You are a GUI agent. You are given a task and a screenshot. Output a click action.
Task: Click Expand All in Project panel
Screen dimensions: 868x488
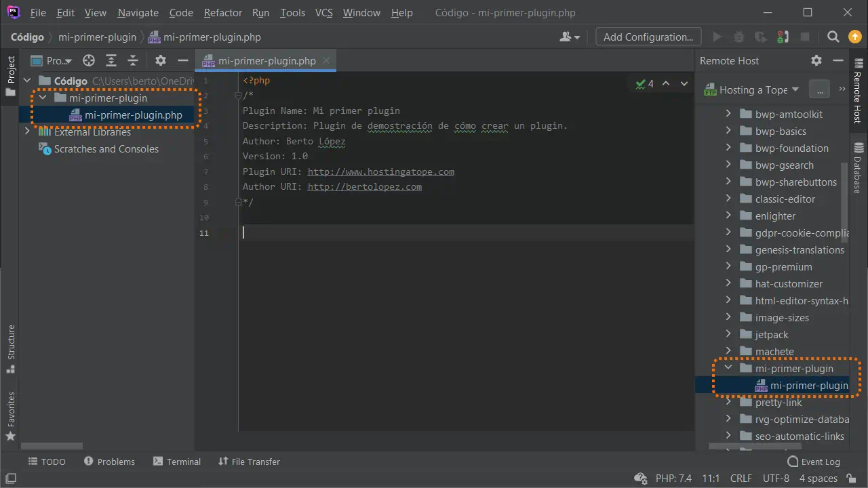[x=111, y=60]
